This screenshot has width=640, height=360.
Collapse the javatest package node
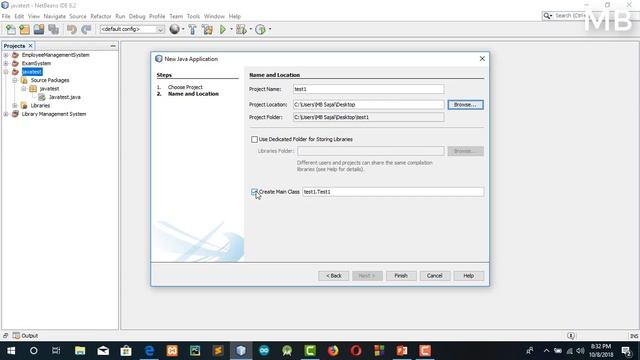(x=24, y=89)
